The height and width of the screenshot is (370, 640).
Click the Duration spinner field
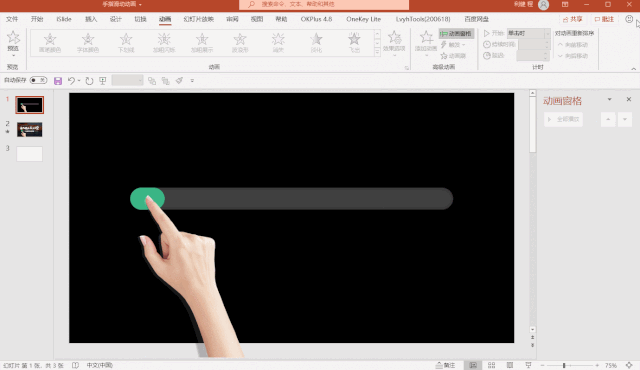click(x=533, y=44)
